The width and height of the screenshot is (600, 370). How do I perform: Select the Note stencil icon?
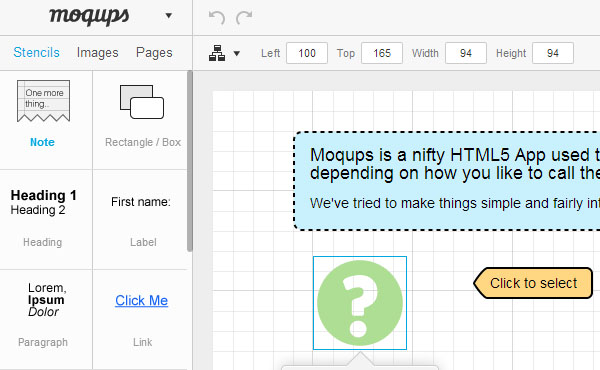(x=43, y=101)
